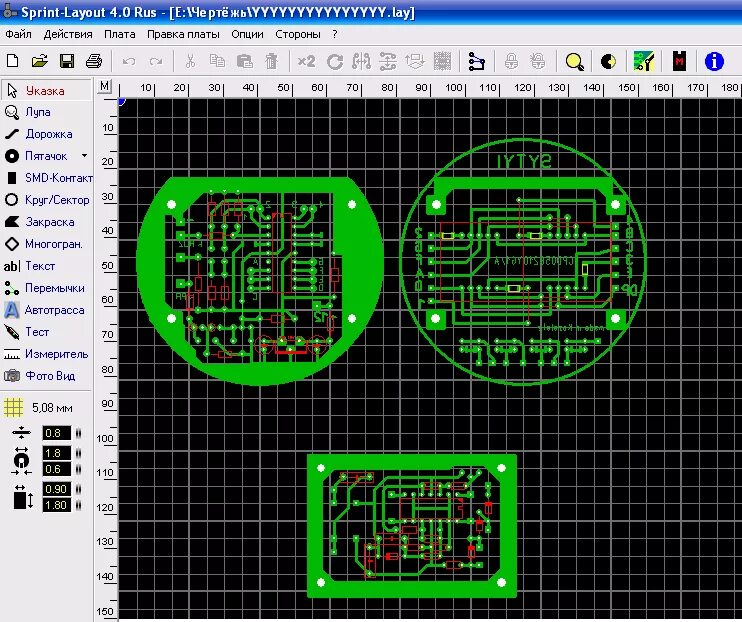Open the component library wrench icon
This screenshot has width=742, height=622.
(643, 62)
